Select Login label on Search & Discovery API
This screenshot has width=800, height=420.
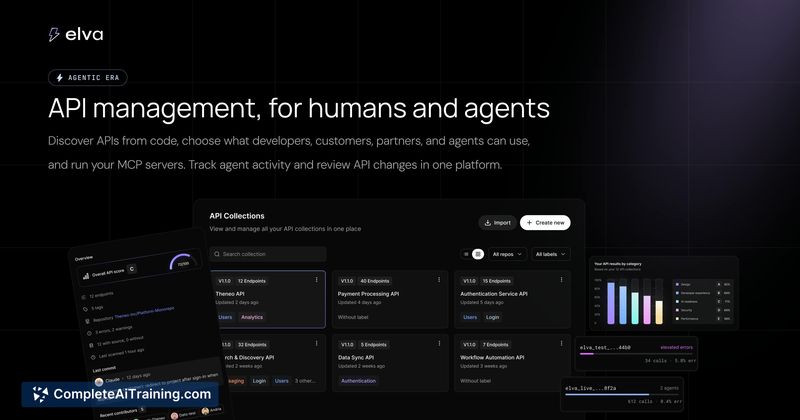pos(259,381)
